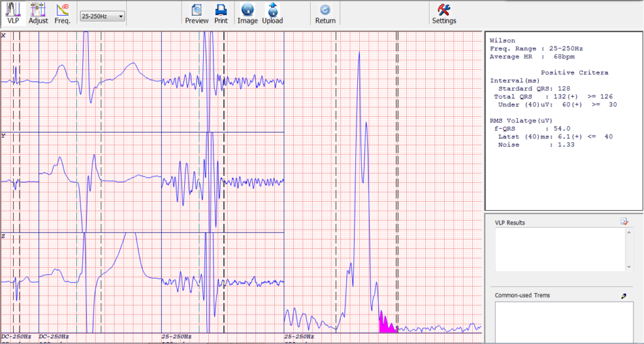Image resolution: width=644 pixels, height=344 pixels.
Task: Switch to Freq. spectrum view
Action: tap(62, 13)
